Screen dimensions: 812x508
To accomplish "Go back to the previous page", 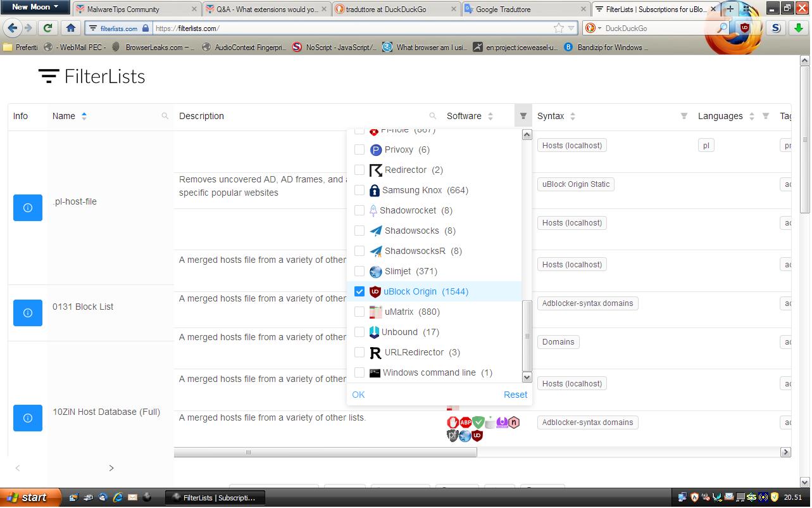I will [x=13, y=28].
